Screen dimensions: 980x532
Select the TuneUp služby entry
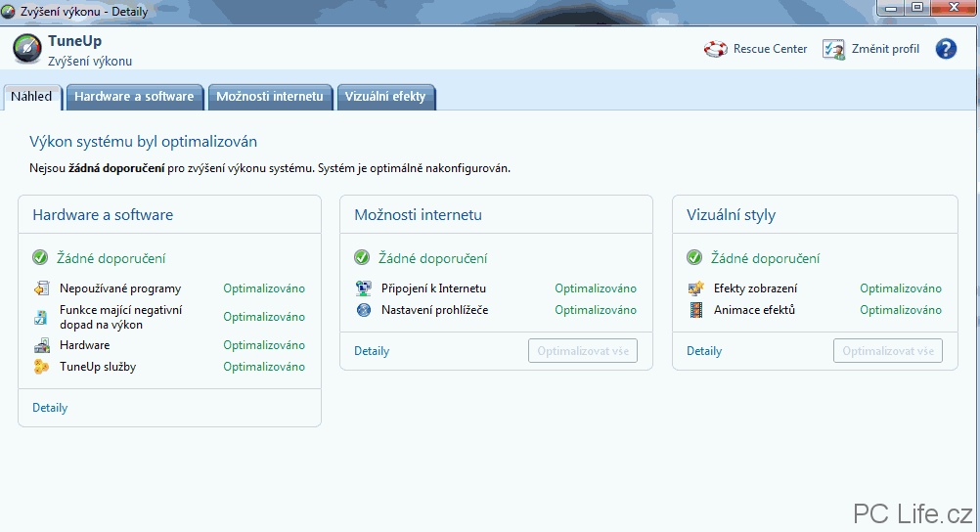click(x=98, y=367)
